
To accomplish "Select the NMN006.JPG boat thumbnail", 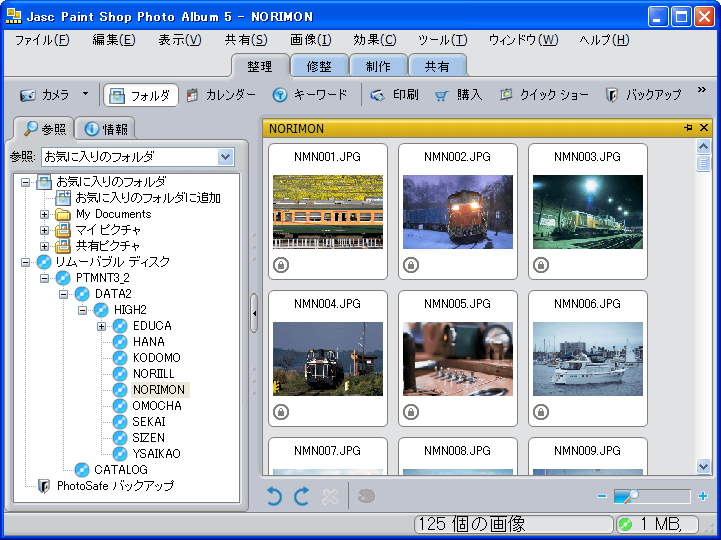I will (x=588, y=359).
